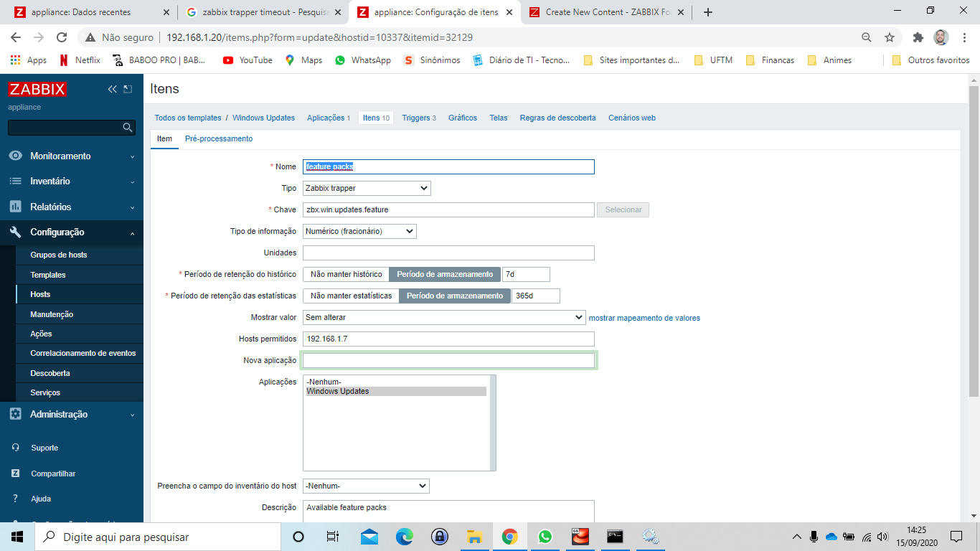980x551 pixels.
Task: Select 'Não manter histórico' for history retention
Action: click(345, 274)
